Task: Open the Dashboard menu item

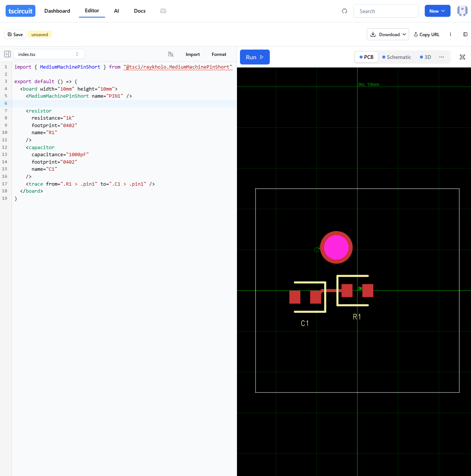Action: [x=57, y=11]
